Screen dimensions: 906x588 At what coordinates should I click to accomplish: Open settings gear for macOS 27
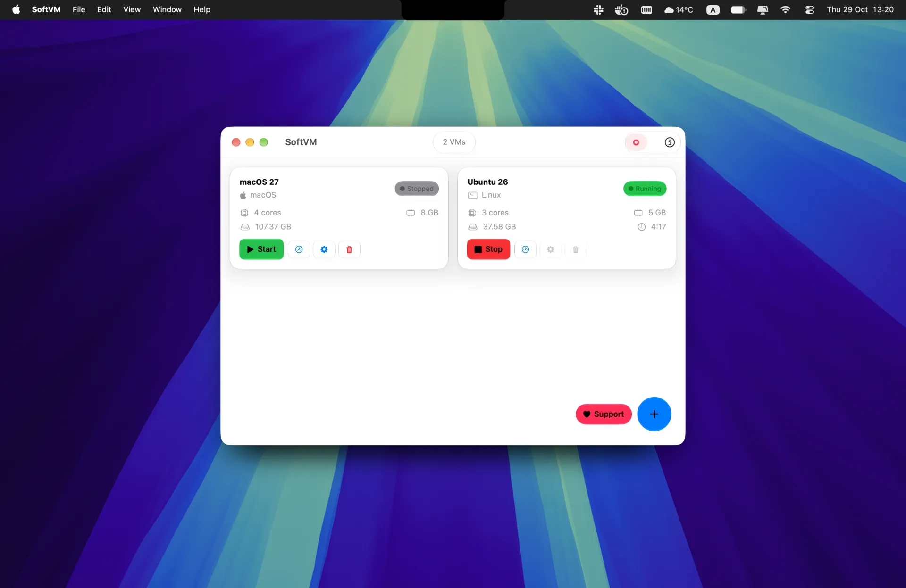[x=324, y=249]
